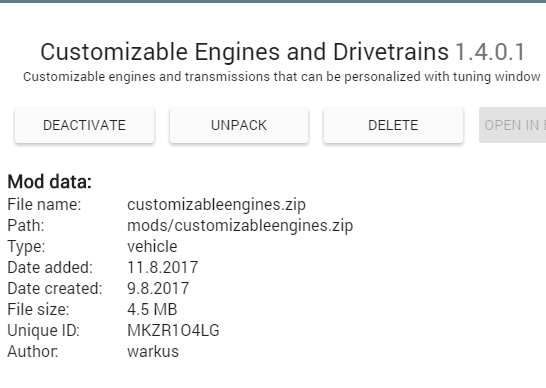This screenshot has height=388, width=546.
Task: Click the tuning window description text
Action: 281,77
